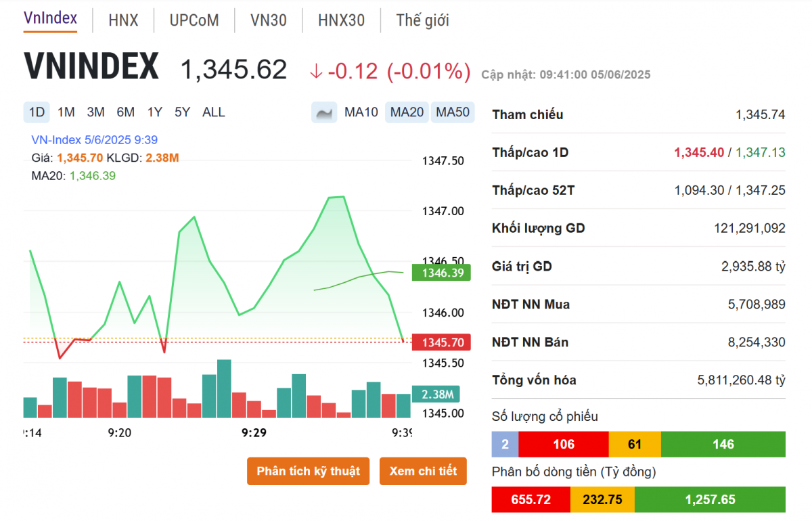The image size is (812, 521).
Task: Click the NĐT NN Mua value 5,708,989
Action: pos(757,304)
